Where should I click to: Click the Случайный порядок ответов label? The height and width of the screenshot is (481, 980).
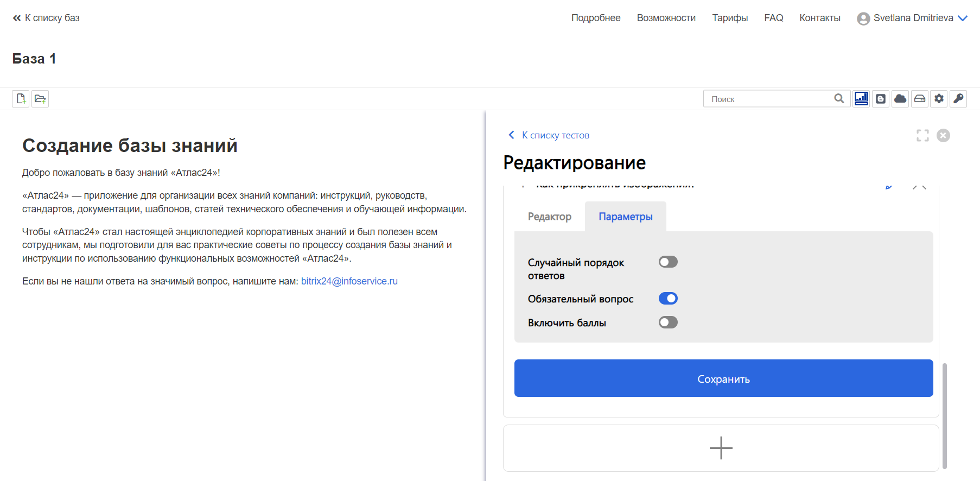pos(576,269)
